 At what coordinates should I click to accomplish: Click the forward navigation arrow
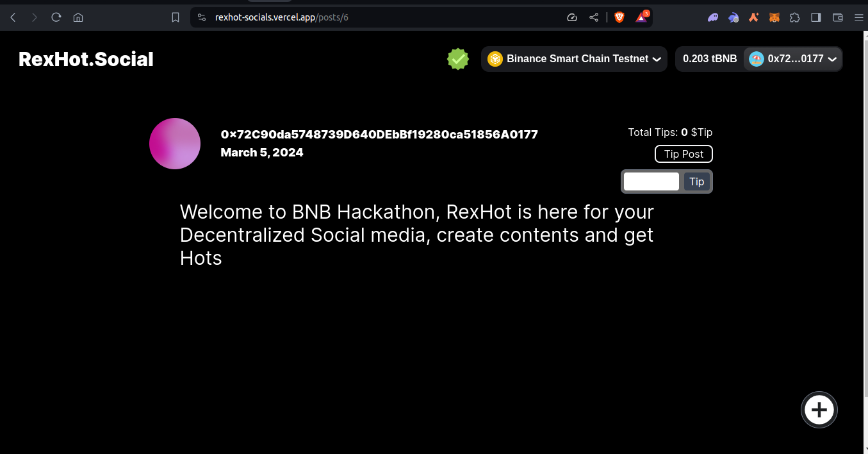[35, 17]
